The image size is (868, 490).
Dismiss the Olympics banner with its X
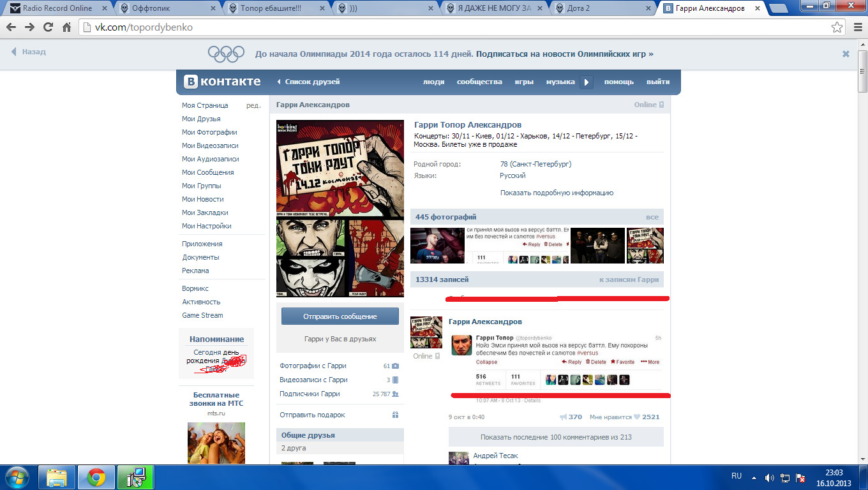(846, 54)
